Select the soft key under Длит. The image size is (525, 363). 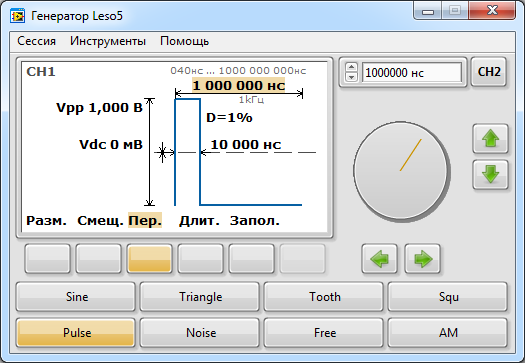(x=201, y=259)
